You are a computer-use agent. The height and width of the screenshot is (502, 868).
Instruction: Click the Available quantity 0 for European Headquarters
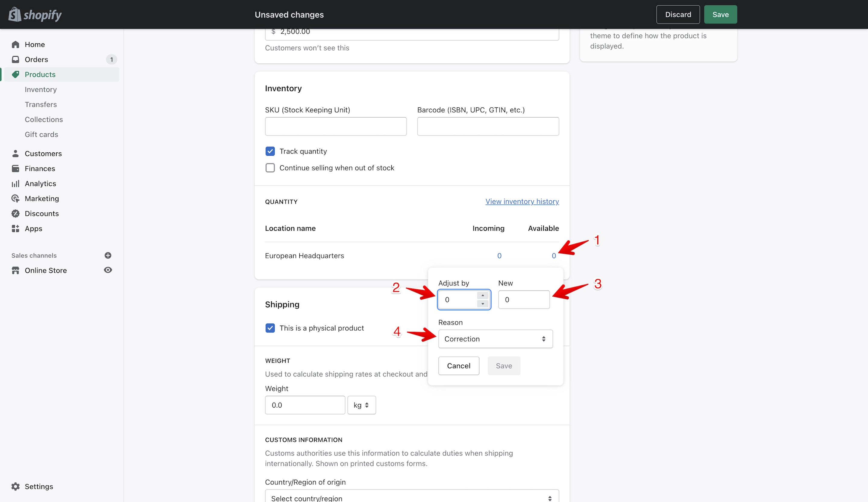554,256
